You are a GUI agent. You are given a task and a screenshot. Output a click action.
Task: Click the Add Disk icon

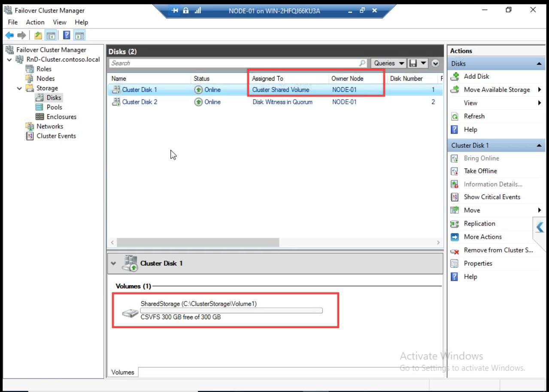click(x=455, y=76)
